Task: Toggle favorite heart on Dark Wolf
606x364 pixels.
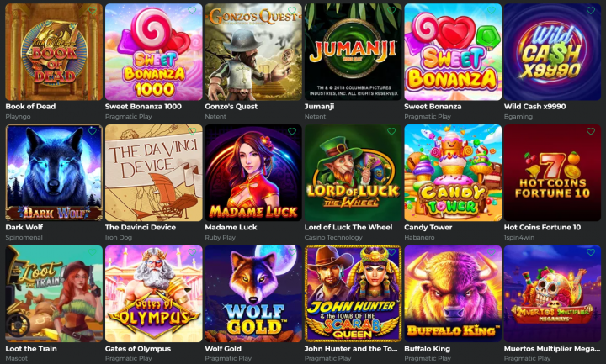Action: [93, 132]
